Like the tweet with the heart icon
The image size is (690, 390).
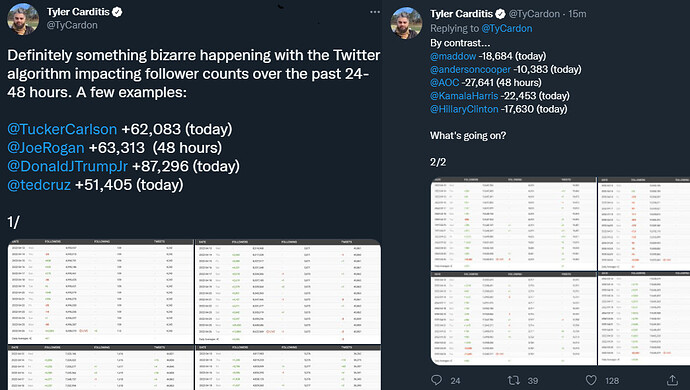pos(591,380)
